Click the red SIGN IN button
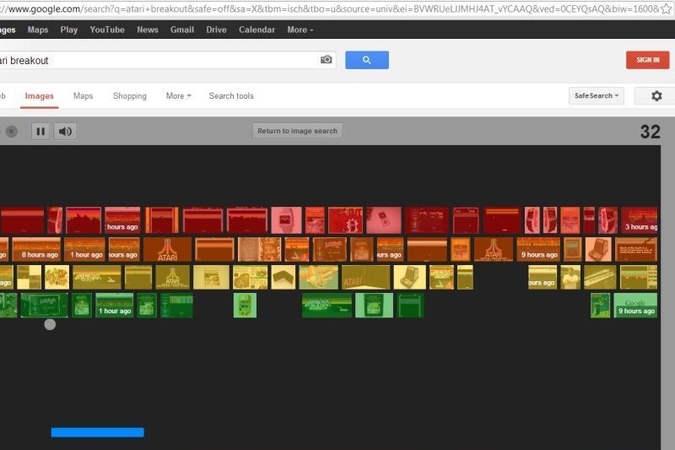 point(647,60)
